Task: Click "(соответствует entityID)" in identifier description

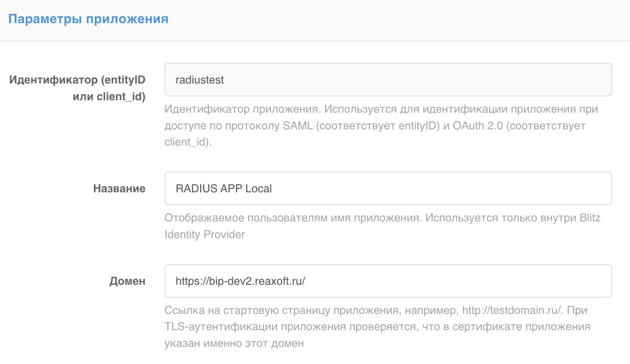Action: [378, 126]
